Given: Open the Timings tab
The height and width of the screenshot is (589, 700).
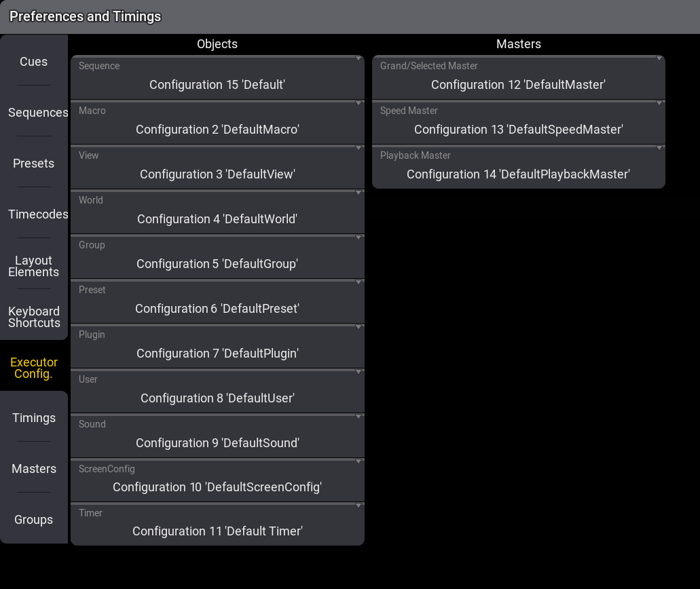Looking at the screenshot, I should (34, 418).
